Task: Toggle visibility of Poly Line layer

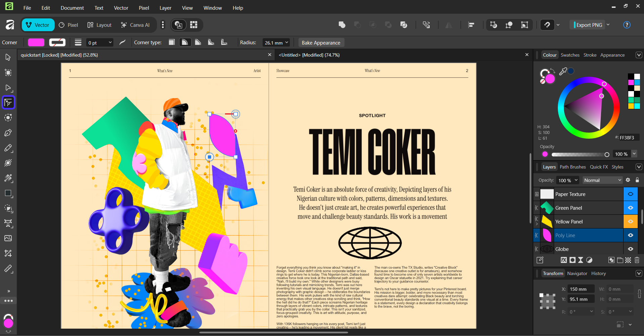Action: tap(630, 235)
